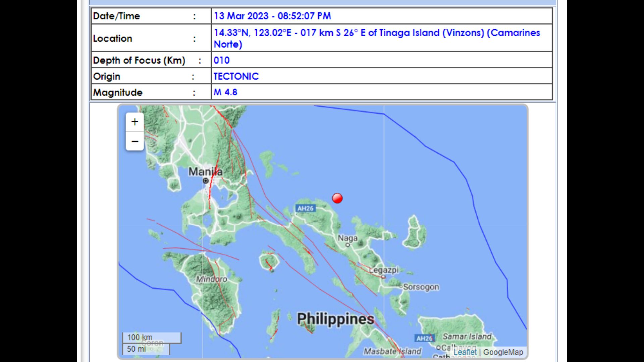
Task: Select the depth value 010
Action: pos(222,60)
